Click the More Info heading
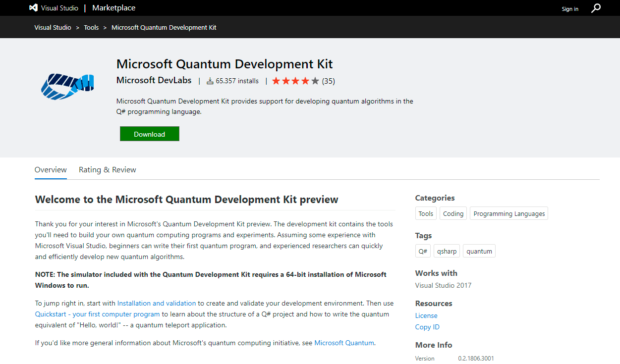Image resolution: width=620 pixels, height=364 pixels. click(434, 345)
